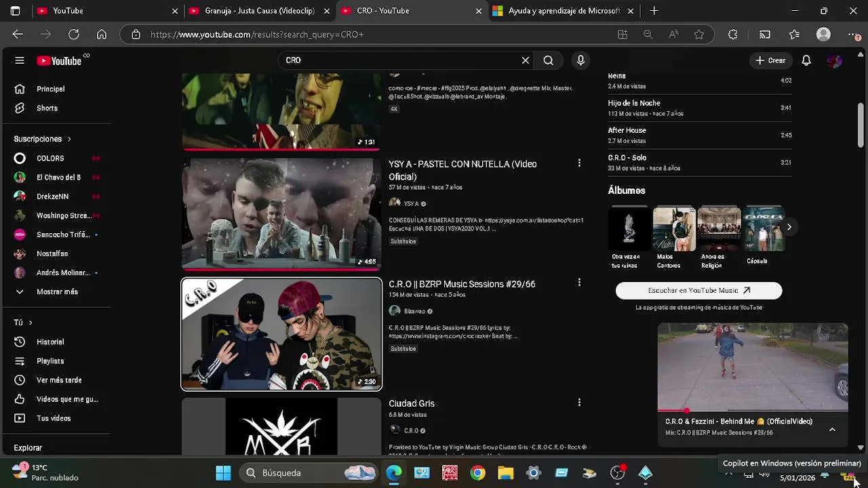Switch to the first YouTube tab

coord(106,11)
